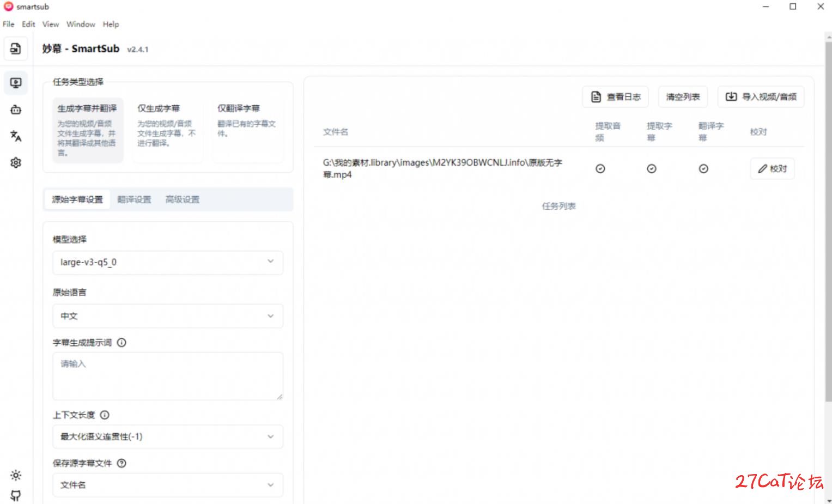Click inside the 字幕生成提示词 text area
The image size is (832, 504).
click(x=168, y=377)
